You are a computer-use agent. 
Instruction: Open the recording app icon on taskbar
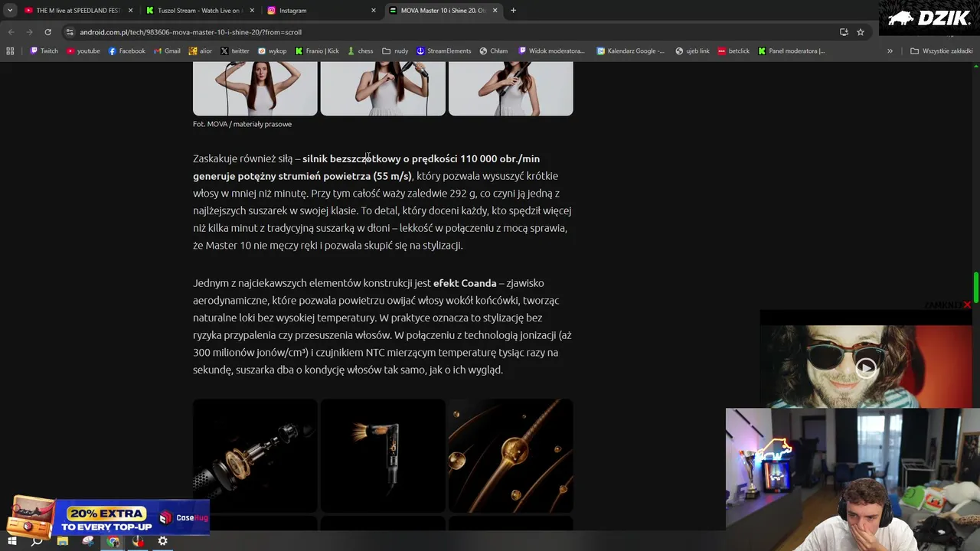pos(138,541)
